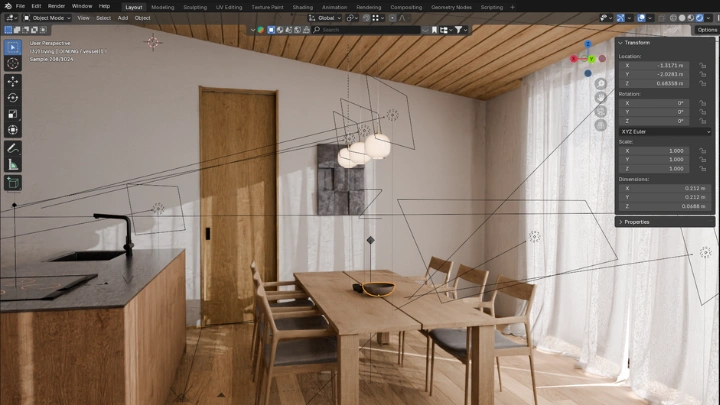
Task: Open the File menu
Action: (20, 6)
